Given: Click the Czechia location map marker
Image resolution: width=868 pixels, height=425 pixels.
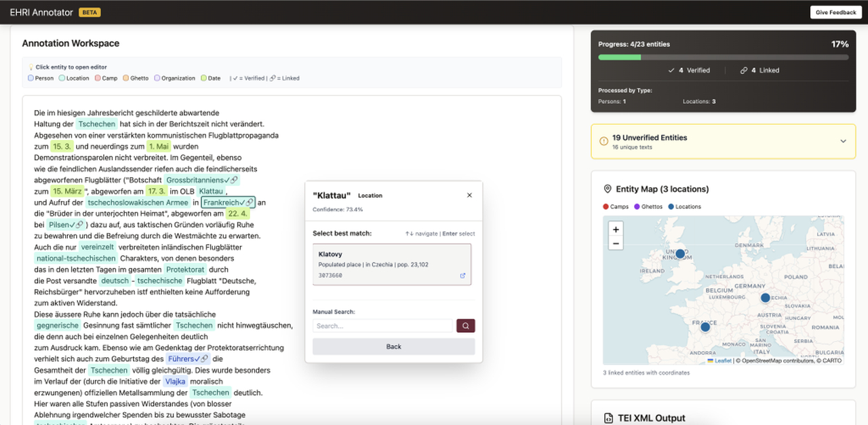Looking at the screenshot, I should tap(766, 297).
